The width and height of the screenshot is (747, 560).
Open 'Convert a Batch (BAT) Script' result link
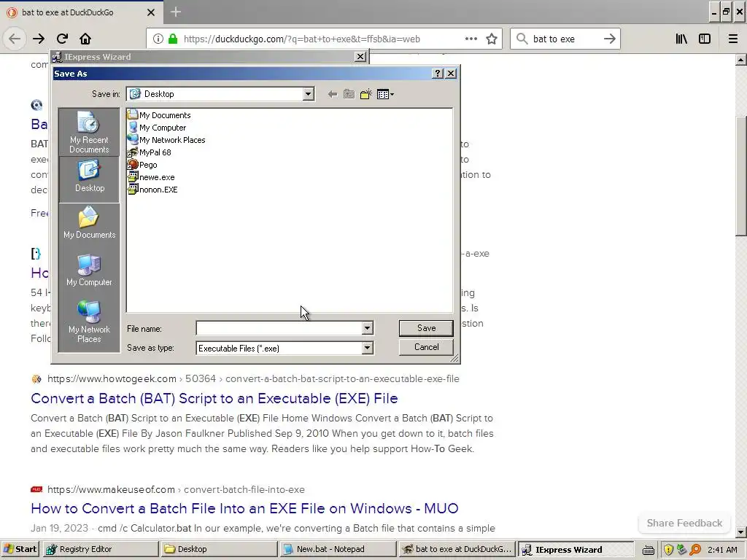click(x=214, y=399)
